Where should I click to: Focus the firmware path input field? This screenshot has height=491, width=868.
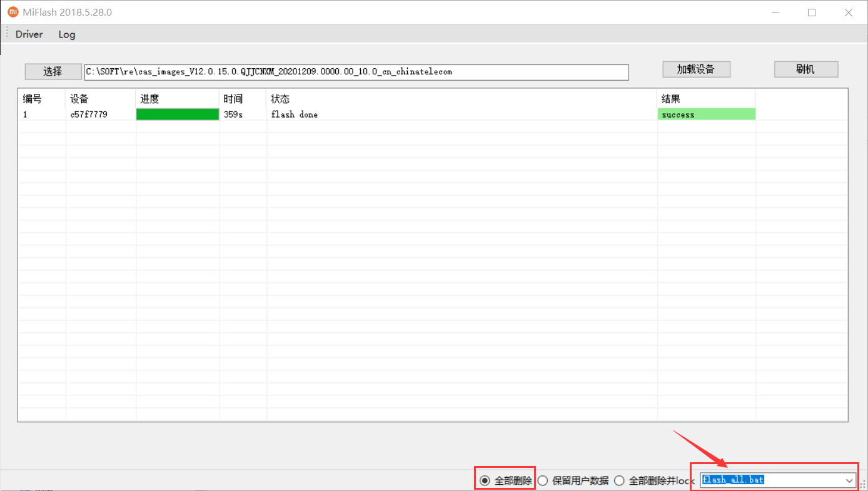coord(356,72)
